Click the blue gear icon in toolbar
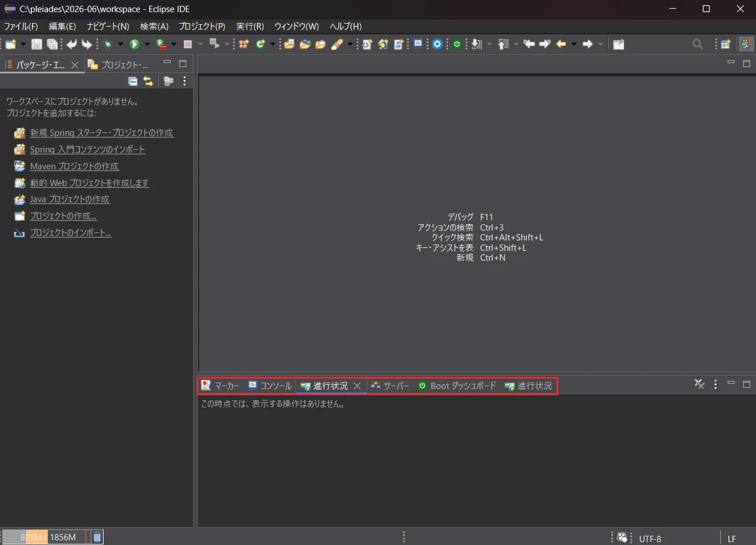Screen dimensions: 756x545 click(437, 45)
